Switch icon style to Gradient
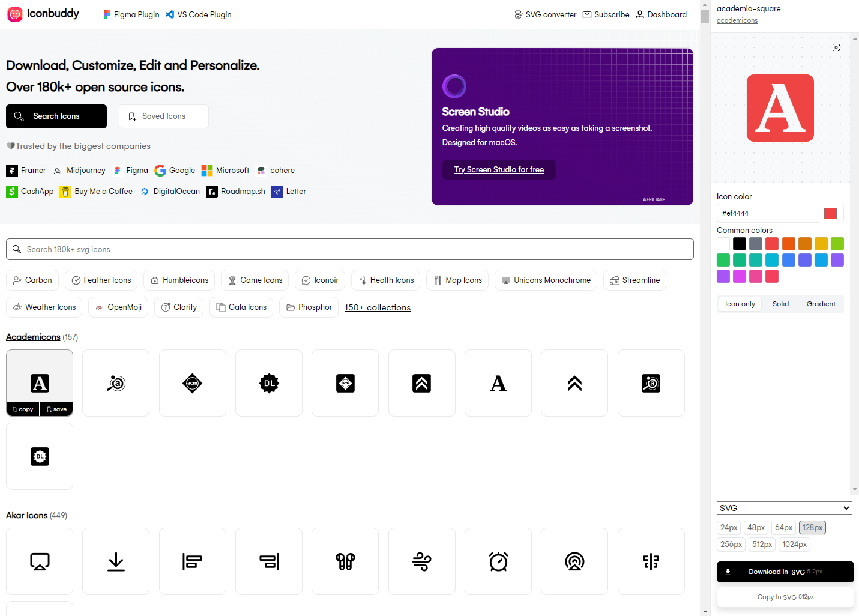The image size is (859, 616). (821, 304)
